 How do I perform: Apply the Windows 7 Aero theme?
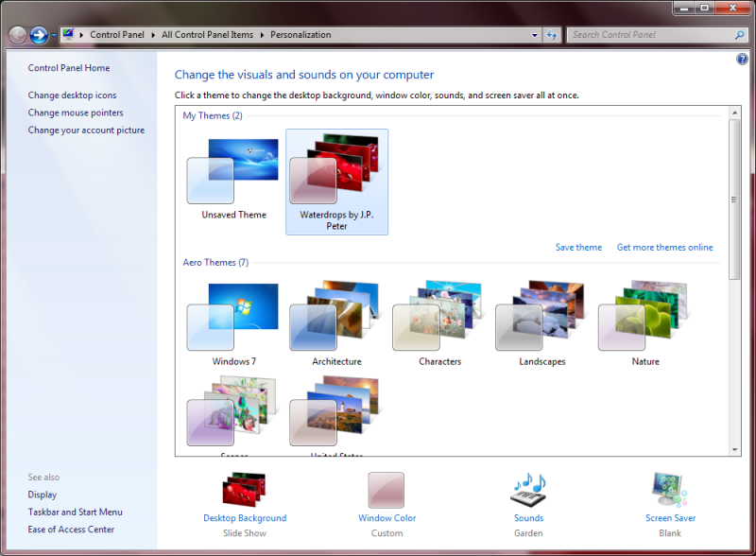232,317
